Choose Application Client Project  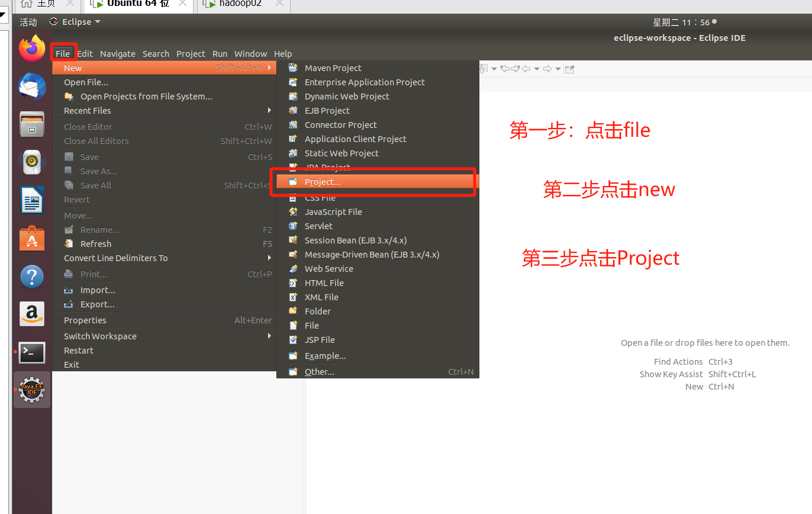point(378,139)
